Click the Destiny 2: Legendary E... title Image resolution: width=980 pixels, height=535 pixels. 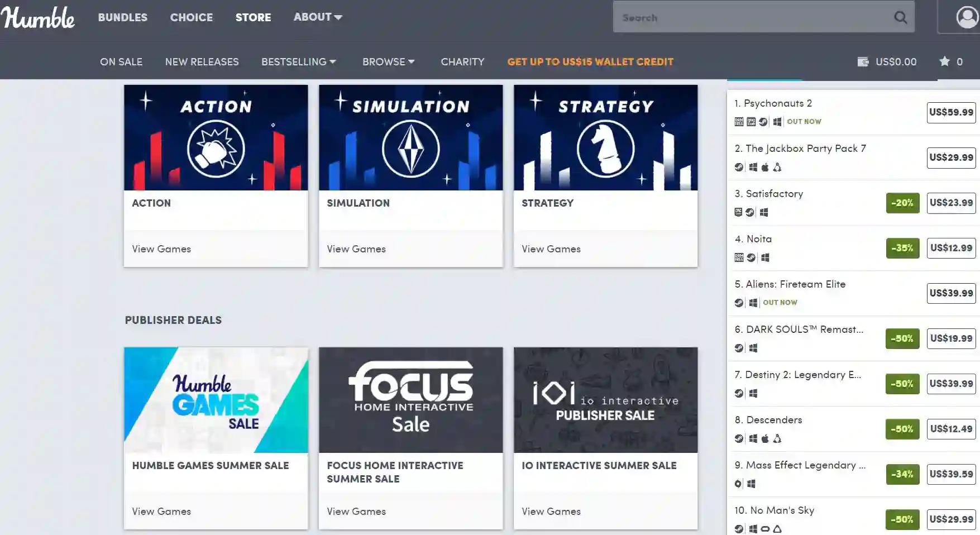coord(798,375)
